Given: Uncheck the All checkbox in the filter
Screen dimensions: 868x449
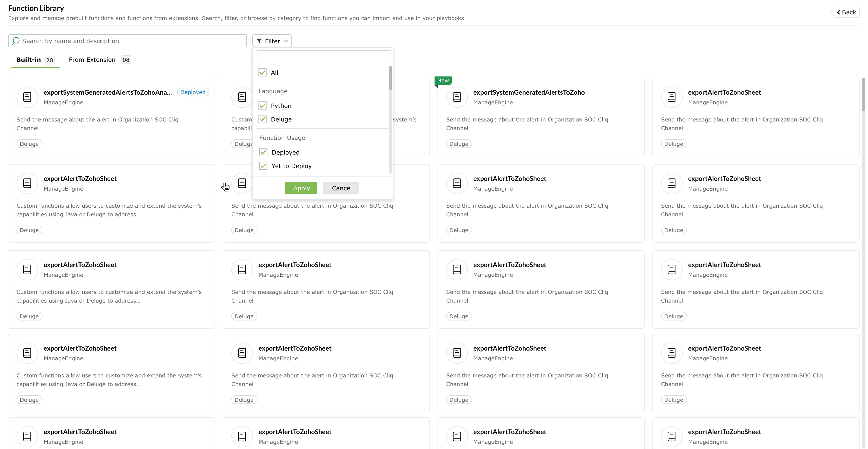Looking at the screenshot, I should 263,72.
